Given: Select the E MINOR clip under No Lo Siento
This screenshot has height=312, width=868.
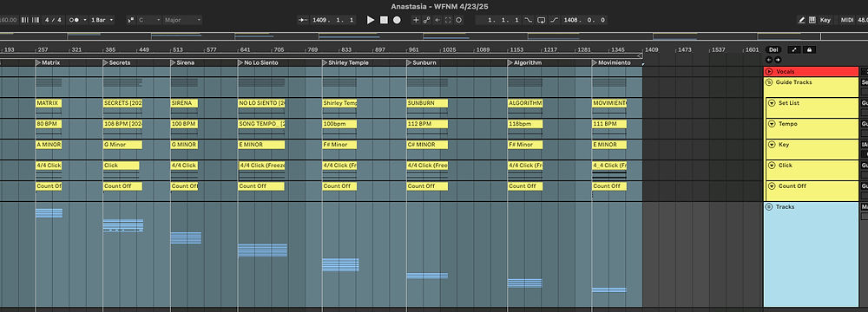Looking at the screenshot, I should [261, 145].
